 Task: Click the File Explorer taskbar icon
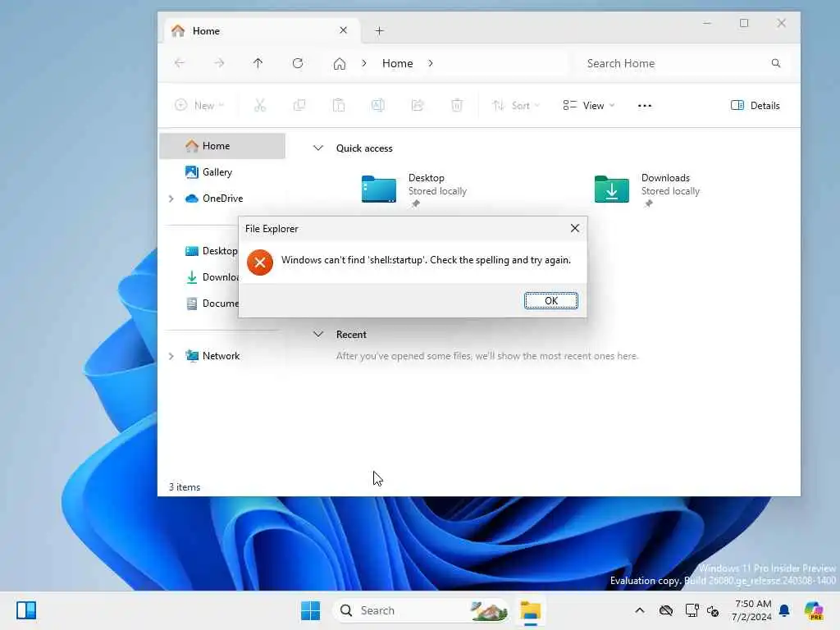click(531, 610)
